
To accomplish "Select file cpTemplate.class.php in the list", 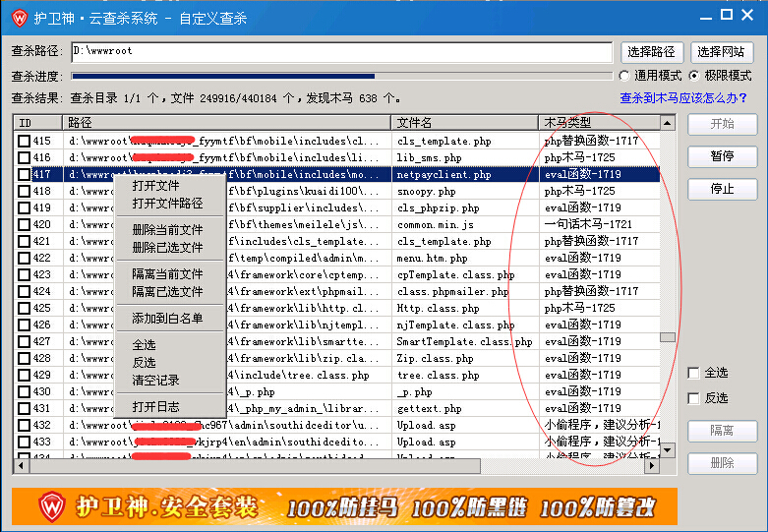I will click(455, 274).
